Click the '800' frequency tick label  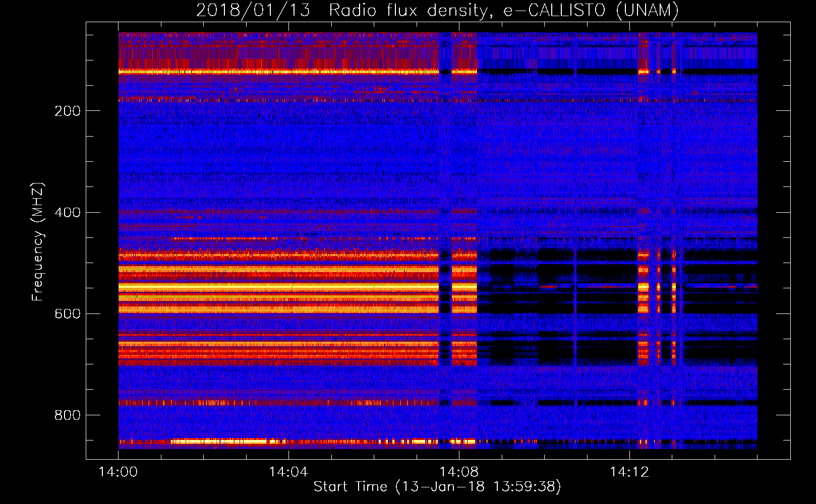[x=68, y=415]
